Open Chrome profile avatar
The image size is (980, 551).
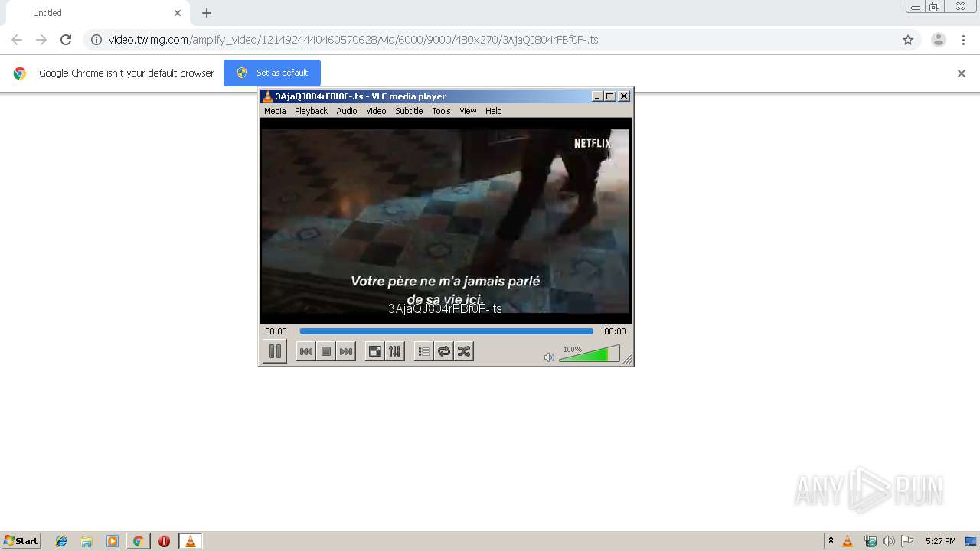tap(939, 40)
